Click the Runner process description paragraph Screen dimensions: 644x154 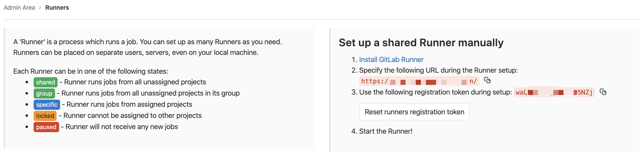pyautogui.click(x=148, y=47)
